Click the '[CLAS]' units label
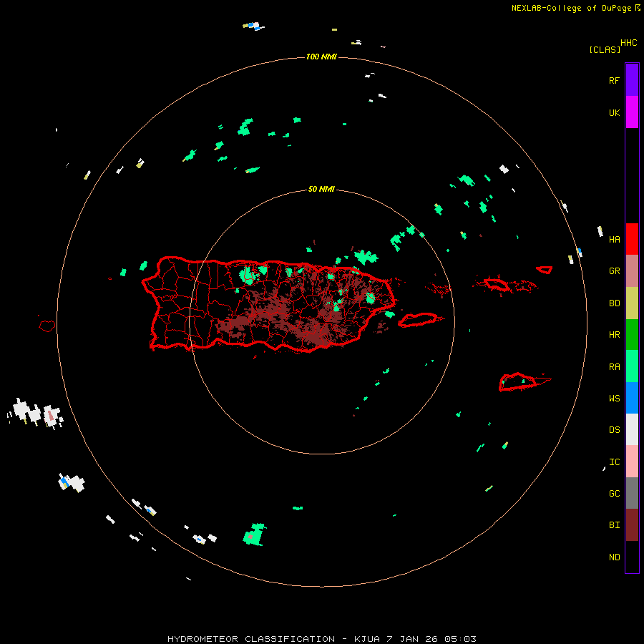This screenshot has width=644, height=644. point(605,49)
